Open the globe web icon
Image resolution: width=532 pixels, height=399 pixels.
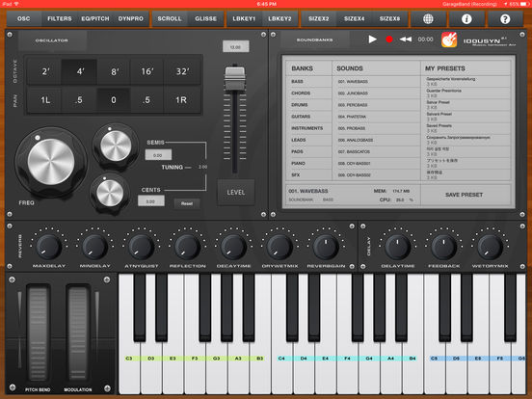pyautogui.click(x=428, y=19)
